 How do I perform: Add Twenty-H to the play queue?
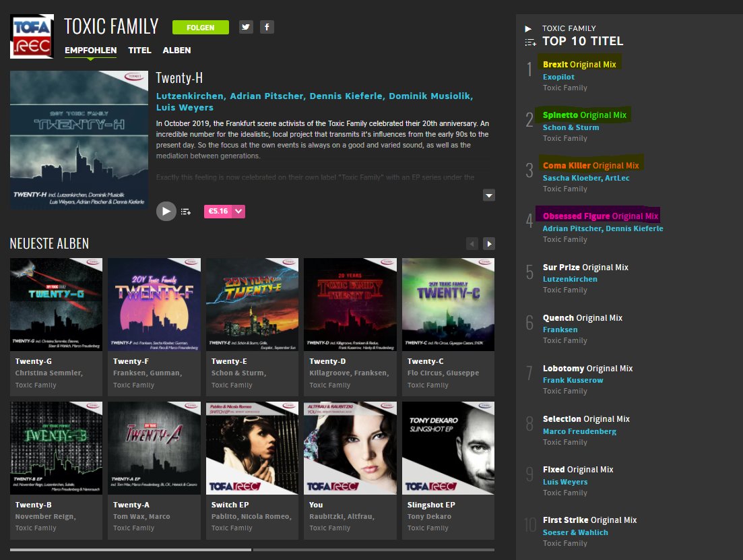tap(186, 212)
